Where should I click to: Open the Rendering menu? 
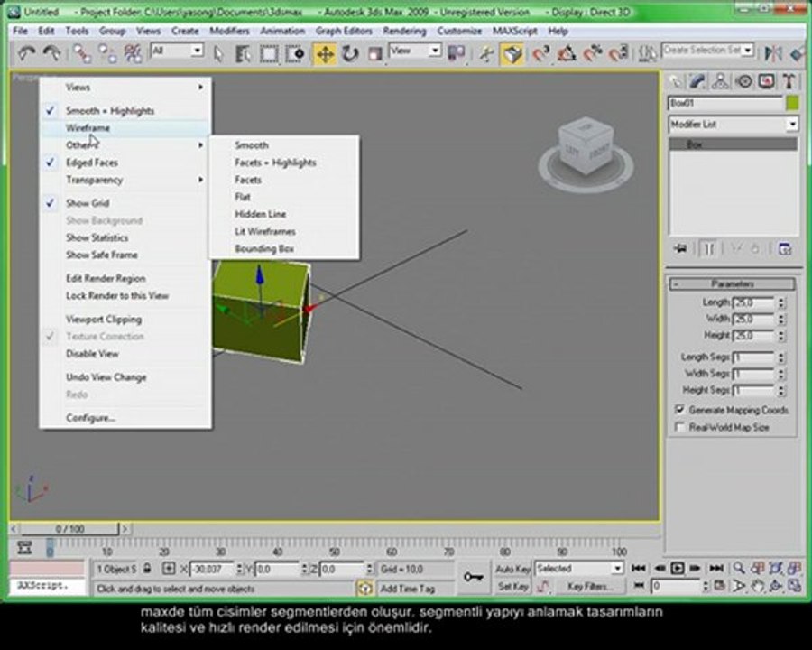(x=404, y=31)
